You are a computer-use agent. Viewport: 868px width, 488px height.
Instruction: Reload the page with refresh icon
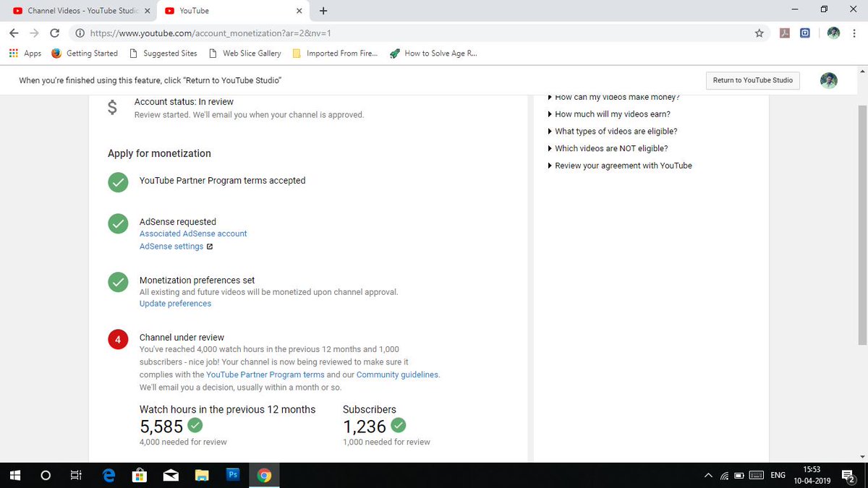coord(54,33)
